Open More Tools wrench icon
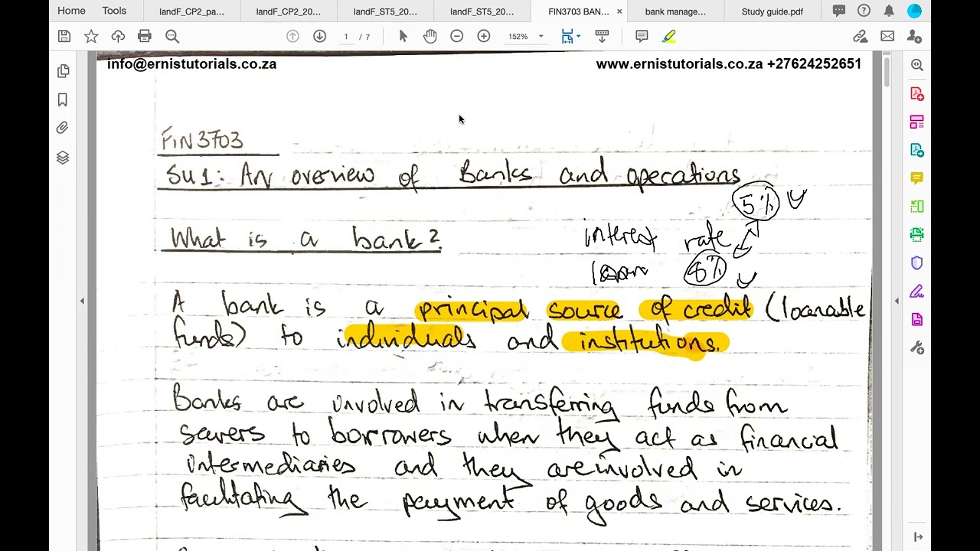The image size is (980, 551). coord(917,348)
